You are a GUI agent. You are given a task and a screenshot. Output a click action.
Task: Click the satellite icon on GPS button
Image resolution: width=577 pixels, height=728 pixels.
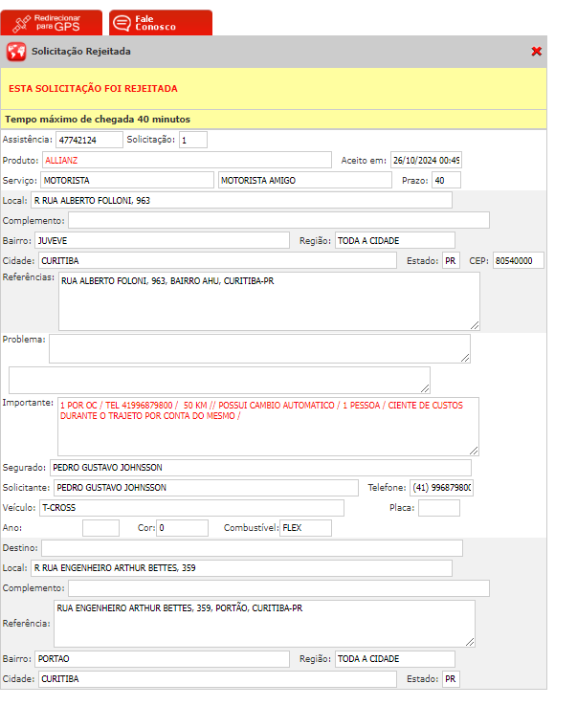tap(21, 24)
